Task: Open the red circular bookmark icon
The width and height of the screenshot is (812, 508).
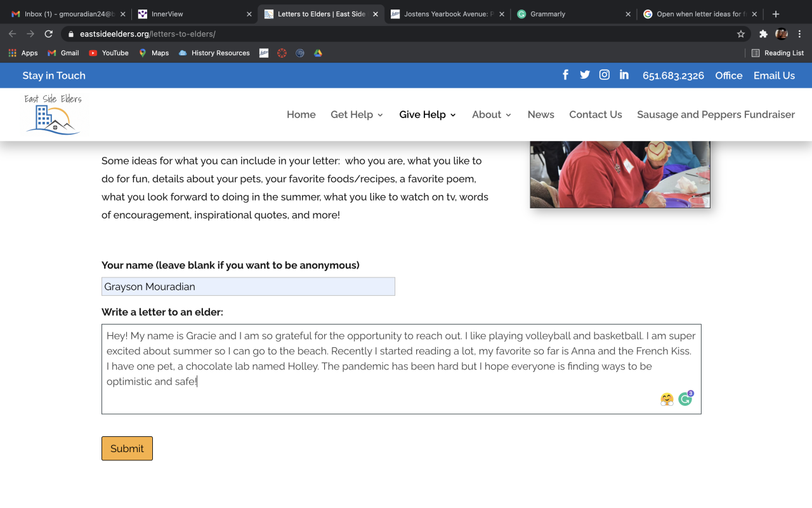Action: [x=282, y=53]
